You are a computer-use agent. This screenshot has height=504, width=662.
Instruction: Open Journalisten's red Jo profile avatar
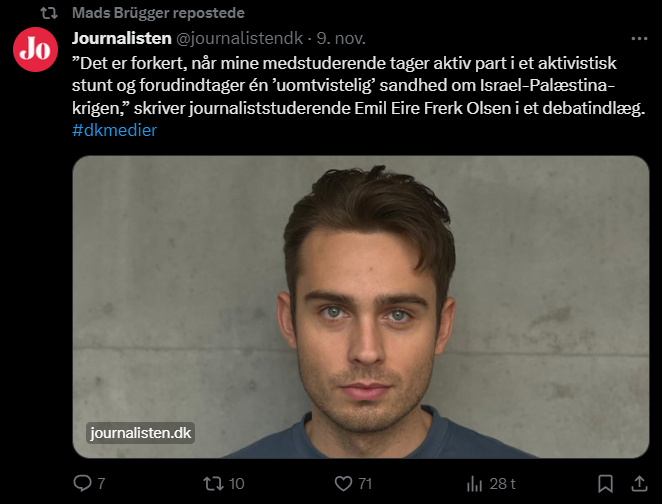click(36, 48)
